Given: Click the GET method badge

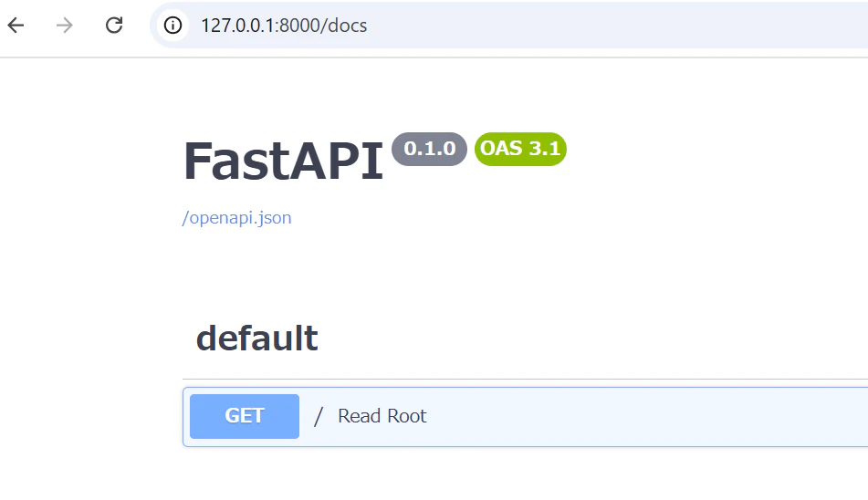Looking at the screenshot, I should pyautogui.click(x=245, y=416).
